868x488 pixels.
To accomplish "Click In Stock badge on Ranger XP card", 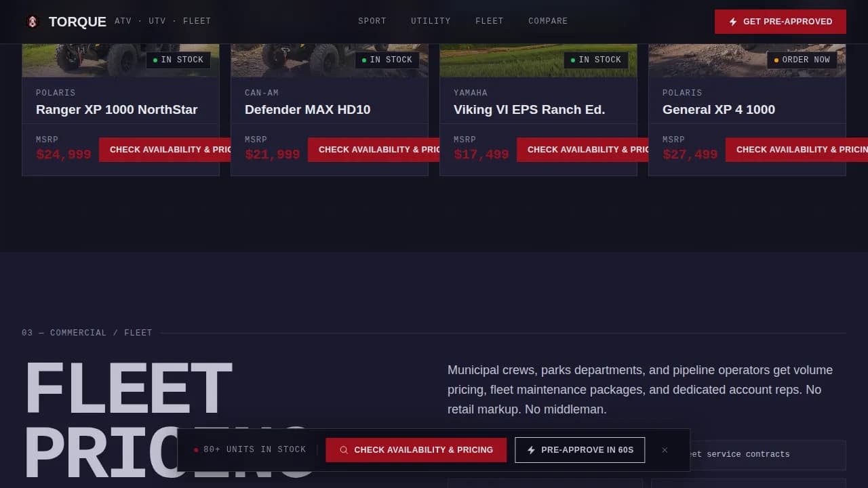I will (x=178, y=60).
